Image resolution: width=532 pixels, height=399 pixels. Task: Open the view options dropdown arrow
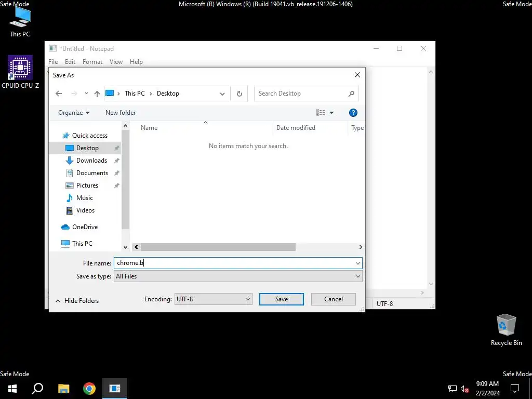point(332,113)
